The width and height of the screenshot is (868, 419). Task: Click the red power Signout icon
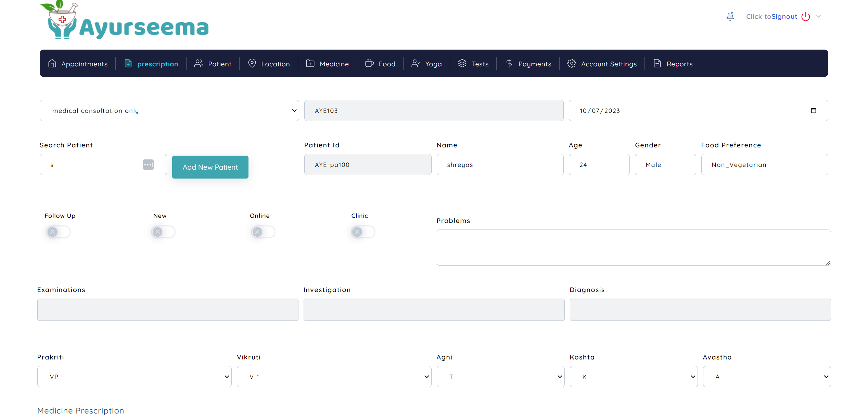coord(806,16)
